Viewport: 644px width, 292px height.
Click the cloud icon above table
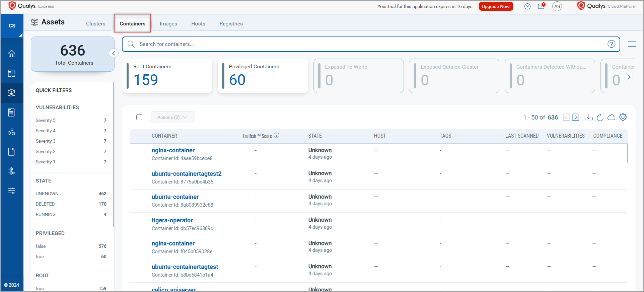coord(612,117)
